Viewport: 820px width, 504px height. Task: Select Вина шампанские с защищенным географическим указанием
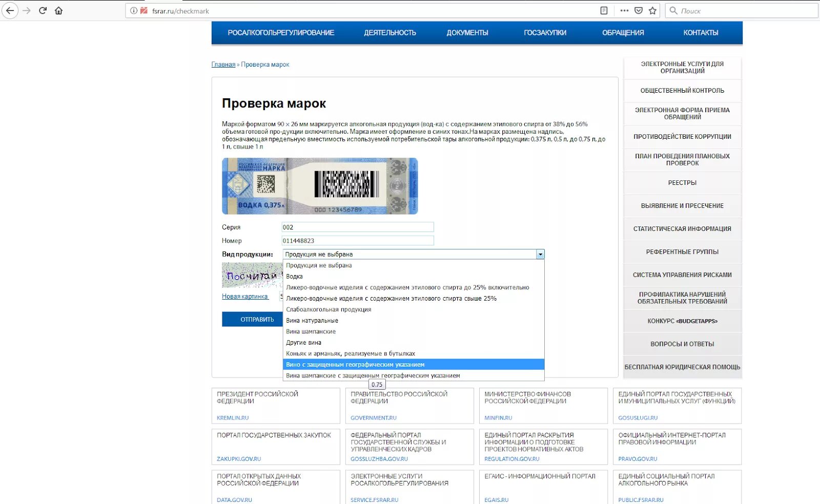click(x=414, y=375)
